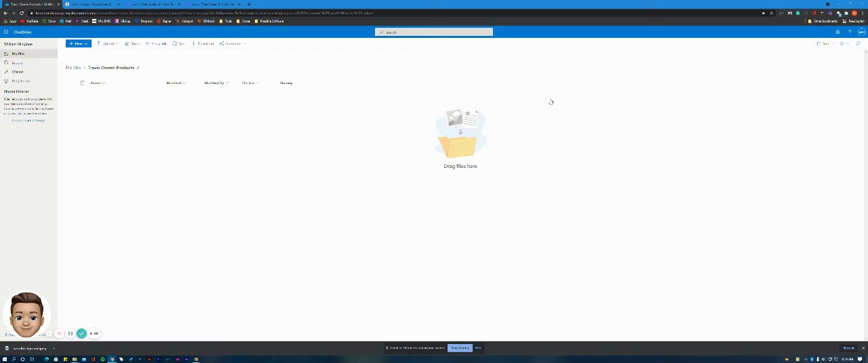Click Sync in the command bar
This screenshot has width=868, height=363.
(179, 43)
